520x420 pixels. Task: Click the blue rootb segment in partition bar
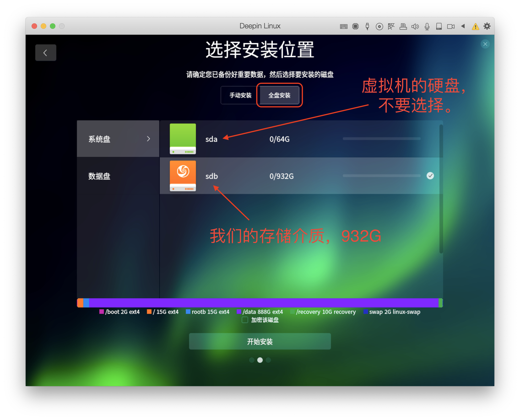point(86,303)
